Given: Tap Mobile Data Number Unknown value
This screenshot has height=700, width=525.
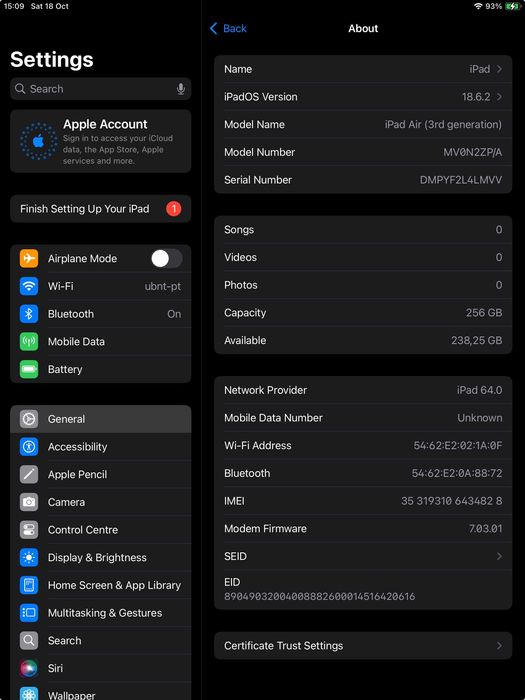Looking at the screenshot, I should 479,418.
